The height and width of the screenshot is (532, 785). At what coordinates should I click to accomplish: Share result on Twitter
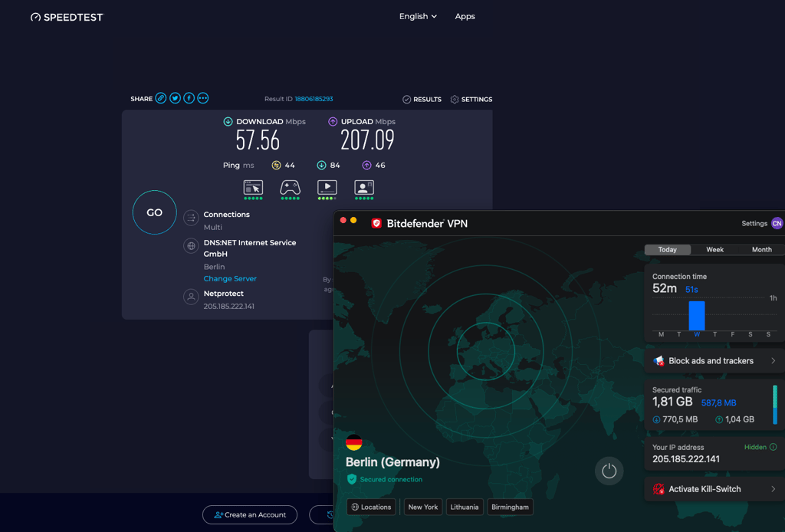tap(175, 98)
